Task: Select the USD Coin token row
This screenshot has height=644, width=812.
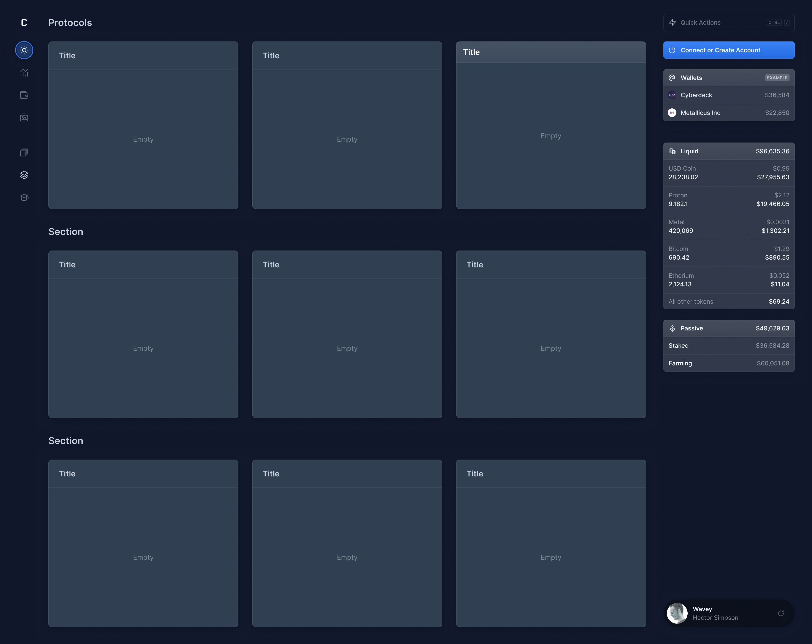Action: click(x=729, y=173)
